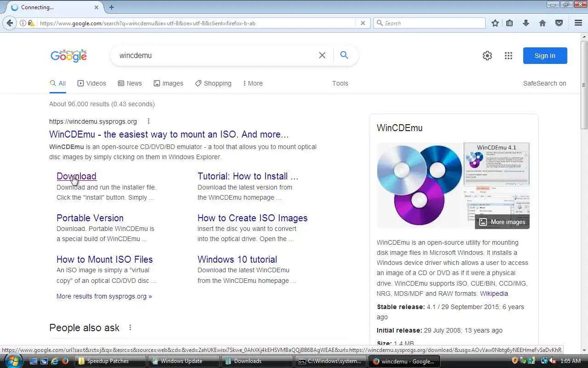Click the padlock warning icon in URL bar
Viewport: 588px width, 368px height.
31,23
